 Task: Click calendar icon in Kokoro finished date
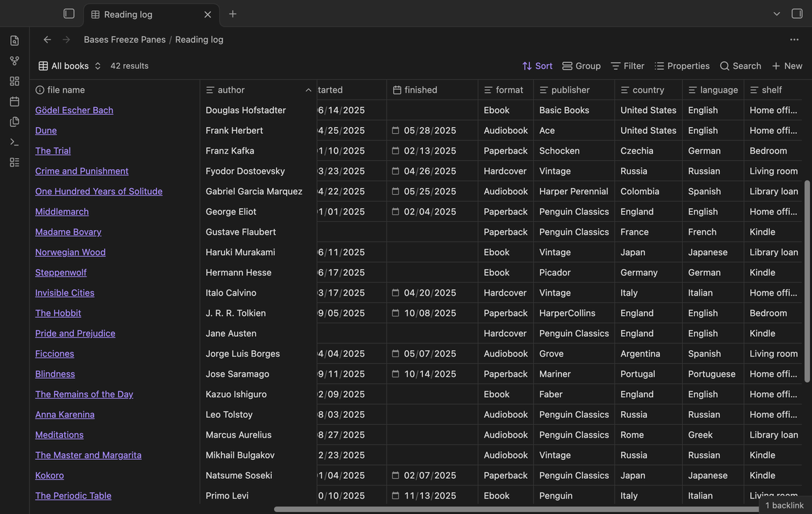tap(396, 475)
